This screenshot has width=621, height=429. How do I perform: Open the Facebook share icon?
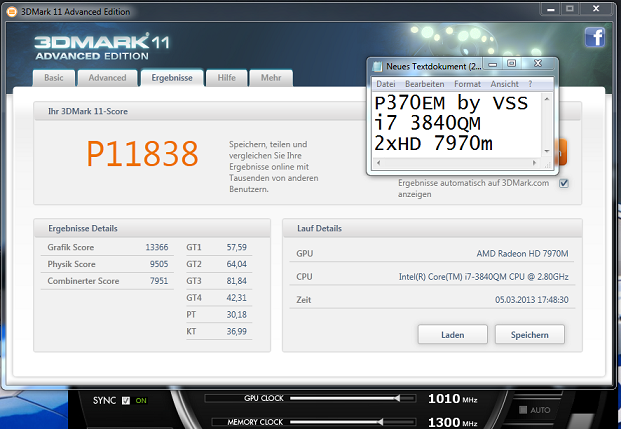click(595, 38)
